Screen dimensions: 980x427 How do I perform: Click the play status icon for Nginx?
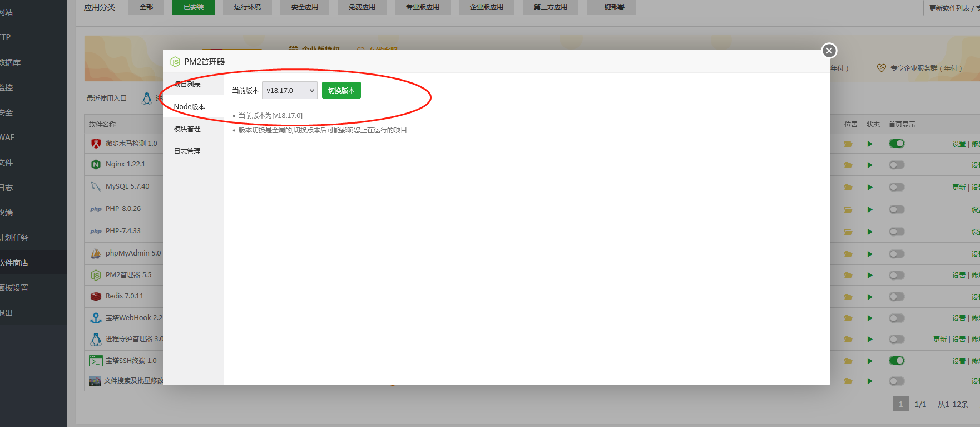click(870, 165)
